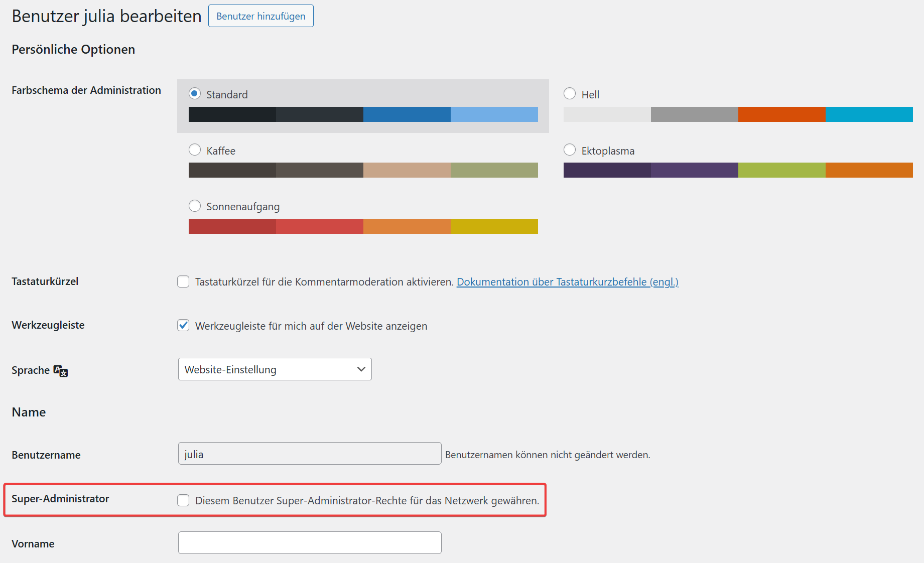The image size is (924, 563).
Task: Click the Benutzer hinzufügen button
Action: (260, 16)
